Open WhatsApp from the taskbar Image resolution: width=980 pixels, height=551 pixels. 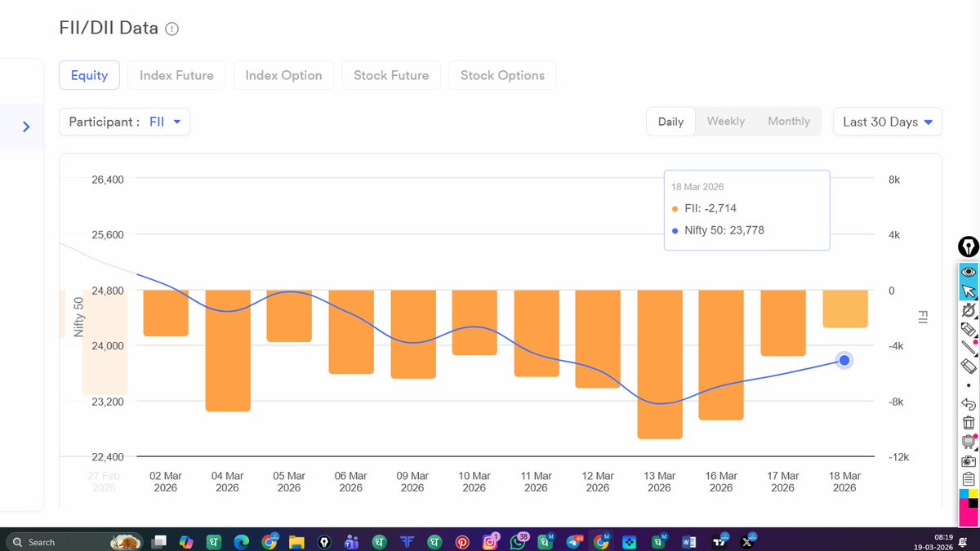coord(519,541)
